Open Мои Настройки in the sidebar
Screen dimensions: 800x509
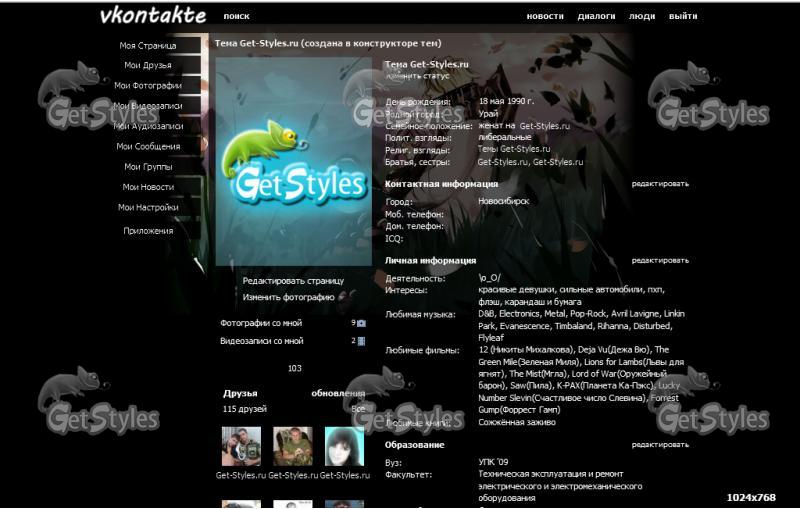148,208
